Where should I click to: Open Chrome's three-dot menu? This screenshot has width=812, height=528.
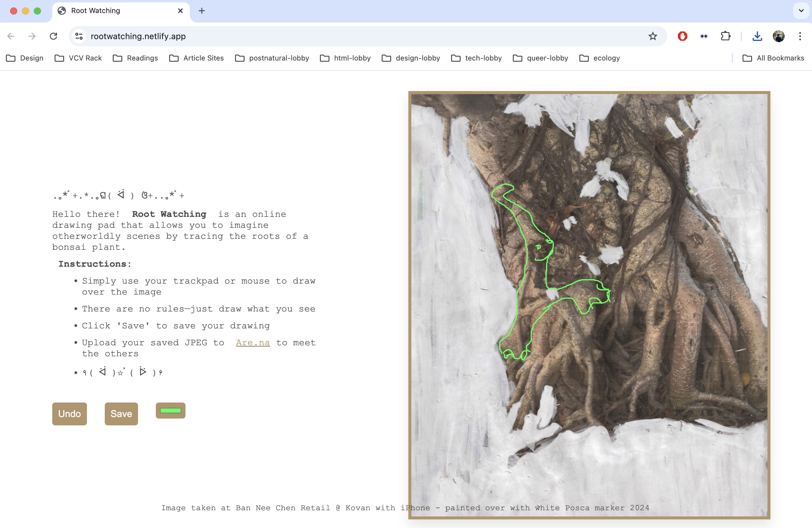click(800, 36)
